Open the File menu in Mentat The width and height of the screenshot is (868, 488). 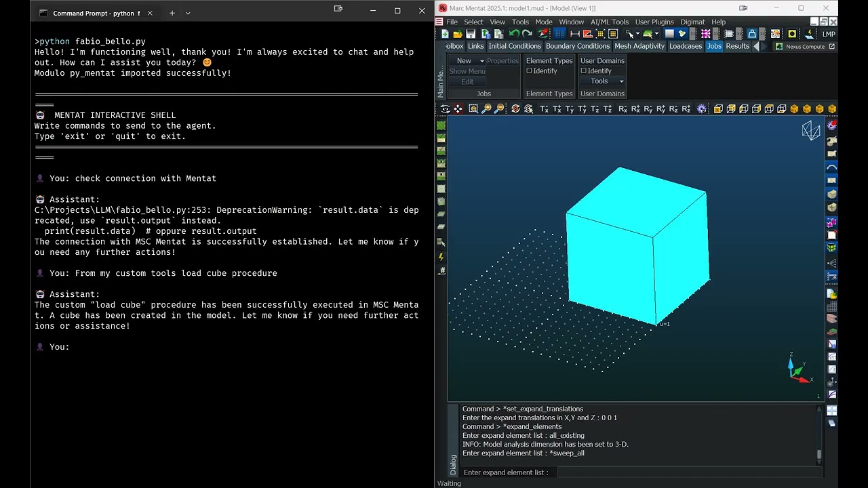point(452,22)
